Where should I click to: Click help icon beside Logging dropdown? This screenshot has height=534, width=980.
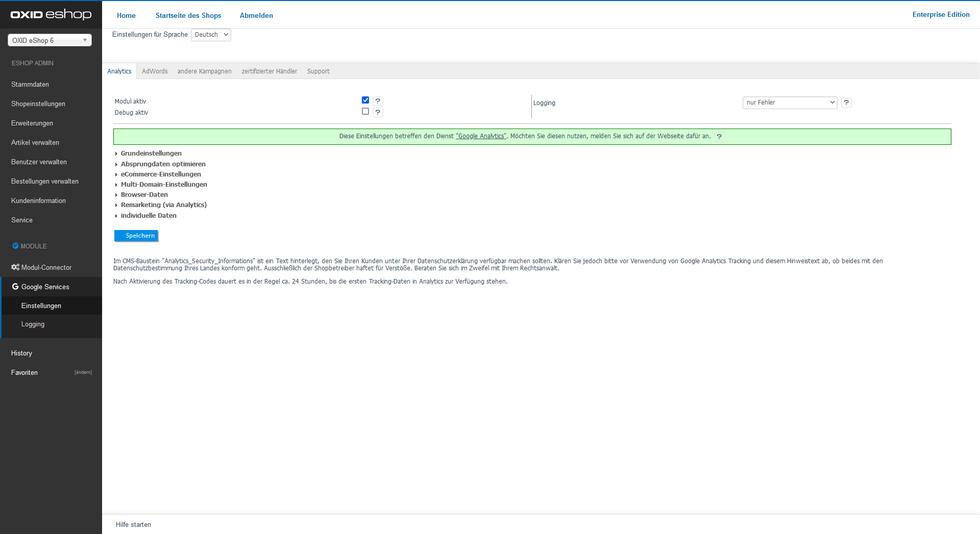[846, 103]
